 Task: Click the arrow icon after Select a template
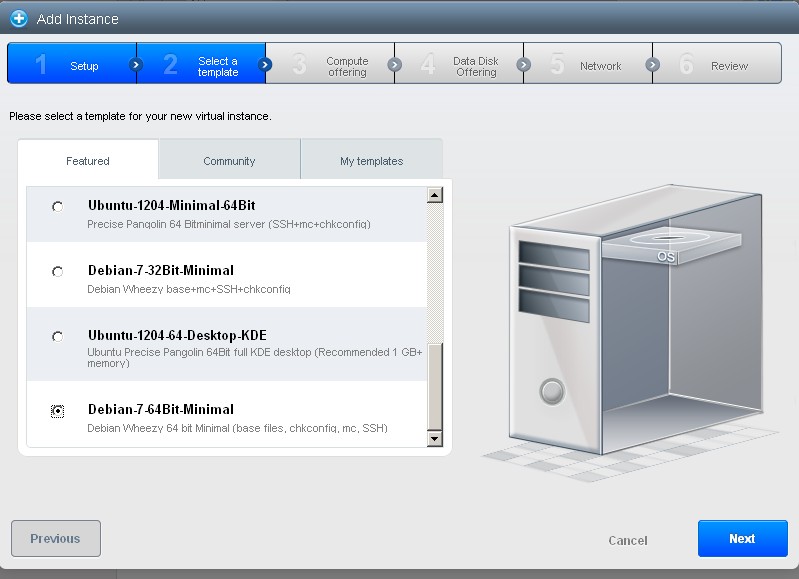point(265,65)
